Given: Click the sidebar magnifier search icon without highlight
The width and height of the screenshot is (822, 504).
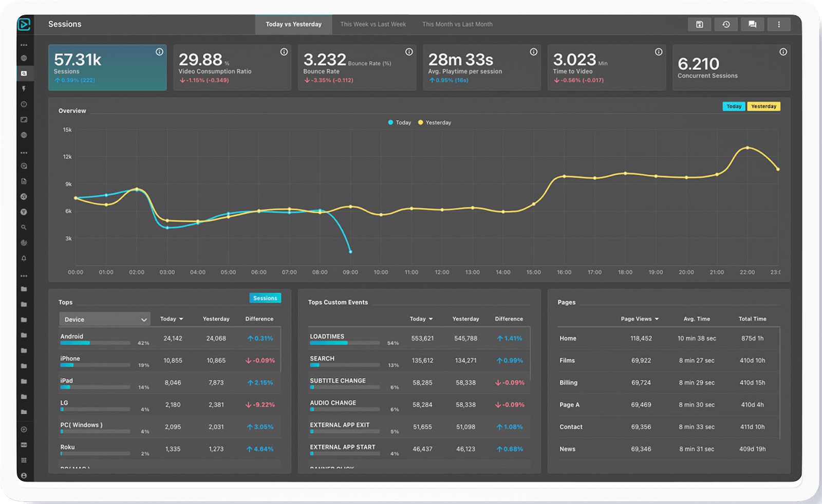Looking at the screenshot, I should (x=24, y=227).
